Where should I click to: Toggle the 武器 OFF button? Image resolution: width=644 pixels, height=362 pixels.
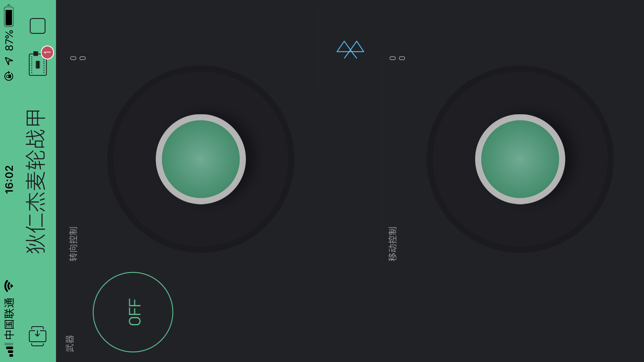click(x=133, y=312)
